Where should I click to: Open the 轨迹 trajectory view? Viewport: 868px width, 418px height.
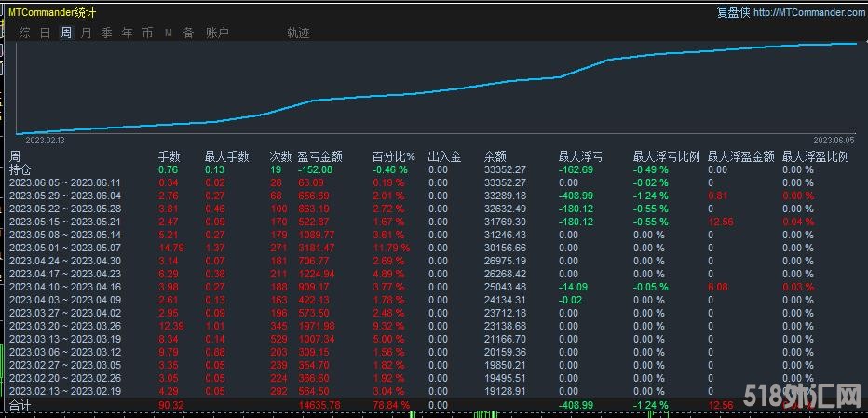point(298,33)
